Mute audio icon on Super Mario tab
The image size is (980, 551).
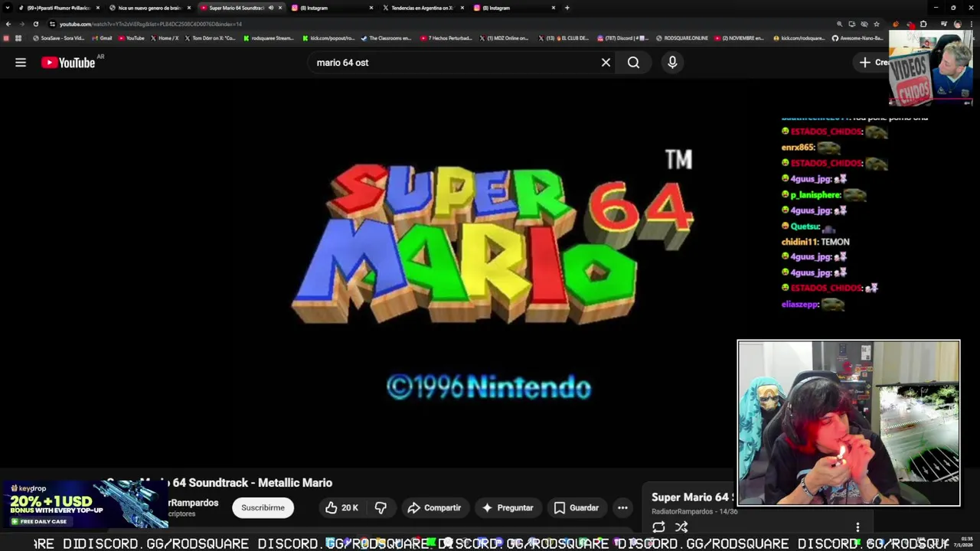[270, 8]
